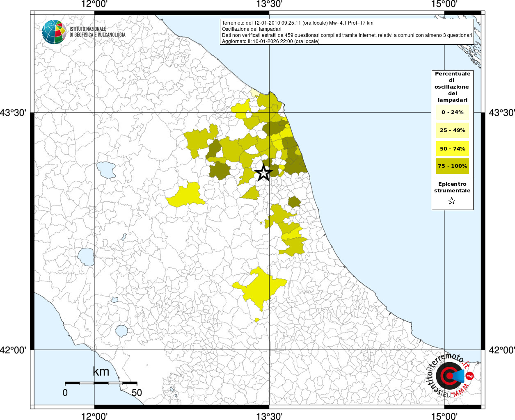Click the top 13°30' longitude label
This screenshot has width=515, height=420.
(x=269, y=5)
